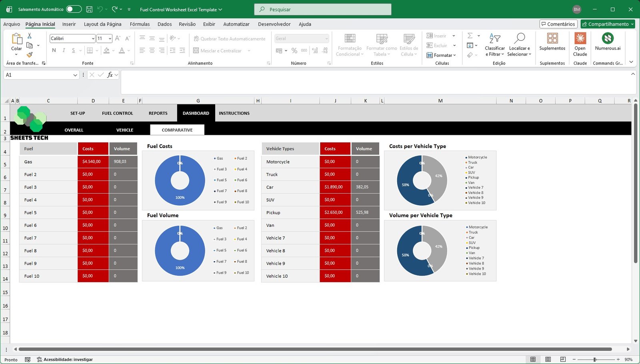The image size is (640, 364).
Task: Open the Fórmulas ribbon tab
Action: coord(140,24)
